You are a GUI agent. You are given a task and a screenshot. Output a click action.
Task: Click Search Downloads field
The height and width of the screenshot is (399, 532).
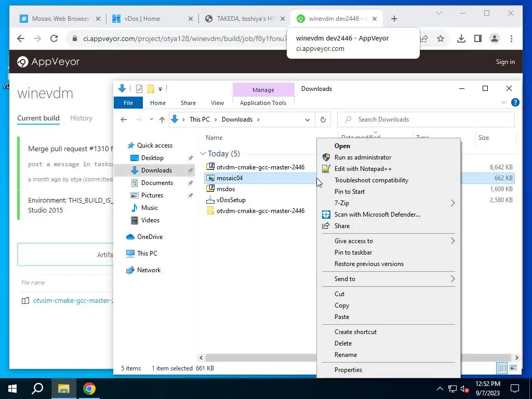click(x=426, y=119)
